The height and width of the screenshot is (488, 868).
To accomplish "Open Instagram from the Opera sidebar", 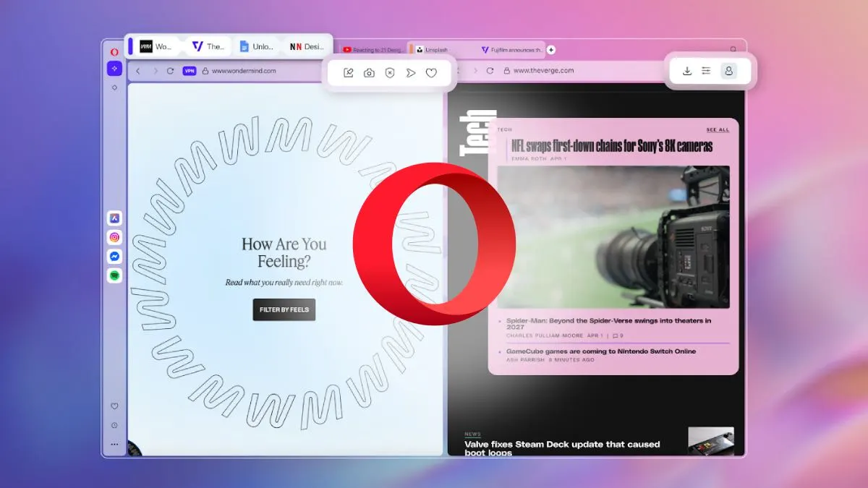I will [114, 237].
